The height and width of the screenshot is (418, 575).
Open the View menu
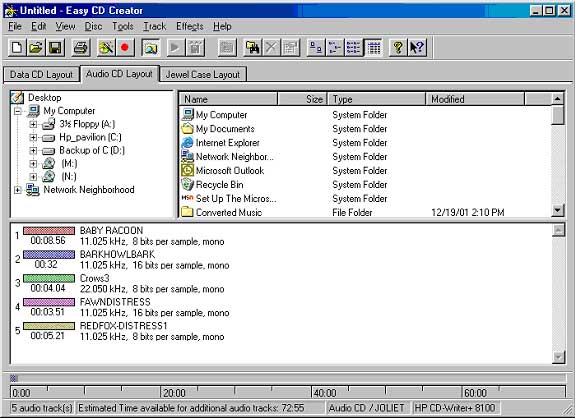pyautogui.click(x=65, y=26)
